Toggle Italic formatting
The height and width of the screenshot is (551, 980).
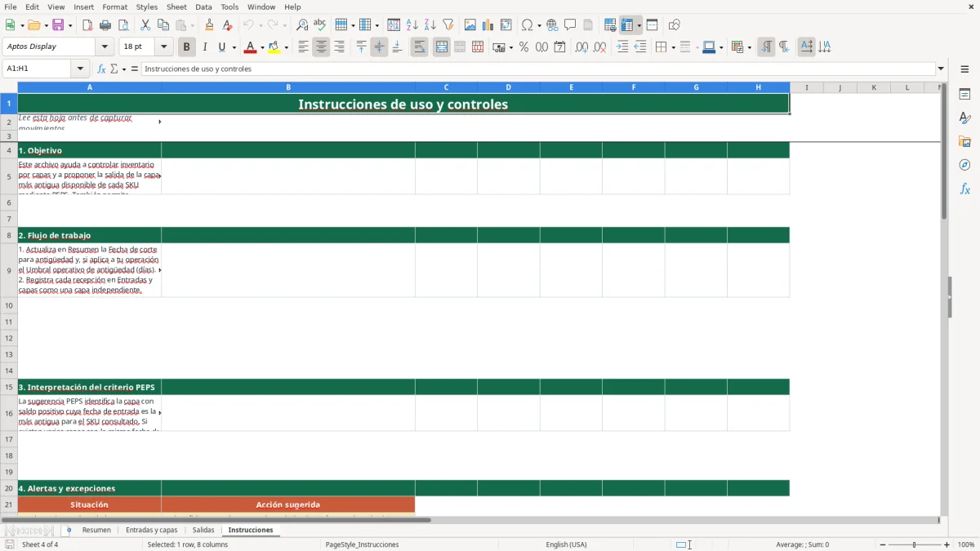pyautogui.click(x=205, y=47)
